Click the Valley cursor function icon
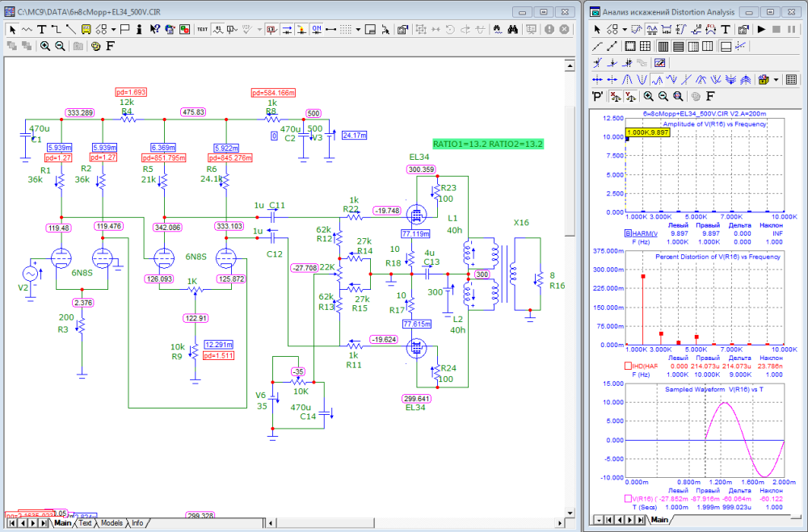 641,80
